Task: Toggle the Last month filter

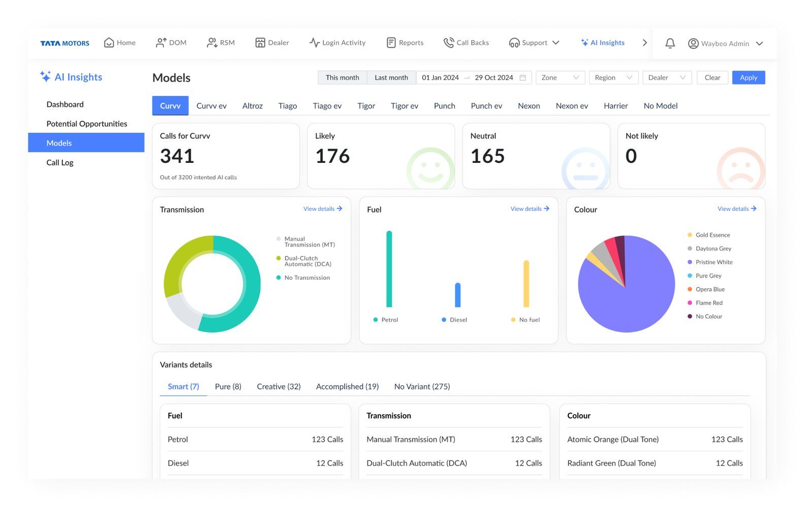Action: click(391, 78)
